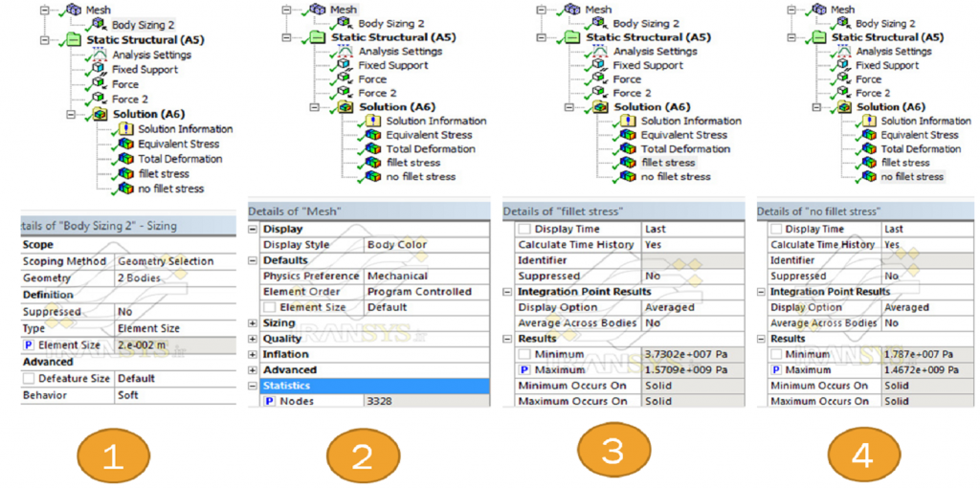Click the orange circle numbered 3
The image size is (980, 489).
click(612, 452)
